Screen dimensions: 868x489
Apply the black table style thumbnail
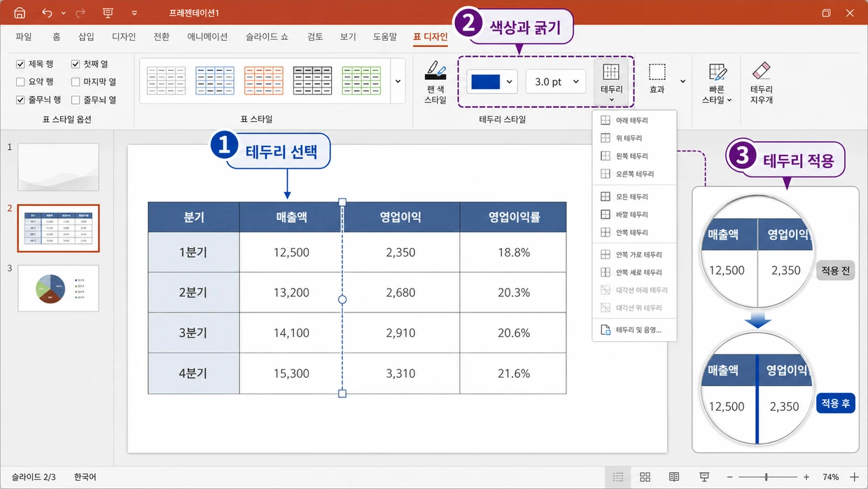[x=312, y=81]
